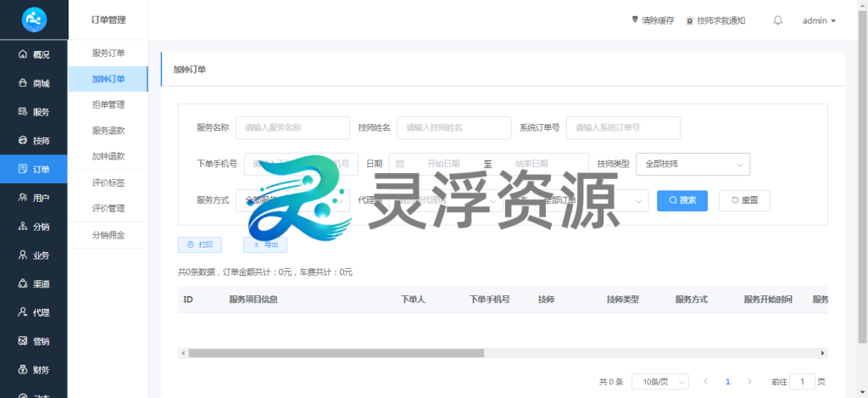
Task: Expand the 代理商 select dropdown
Action: click(x=446, y=200)
